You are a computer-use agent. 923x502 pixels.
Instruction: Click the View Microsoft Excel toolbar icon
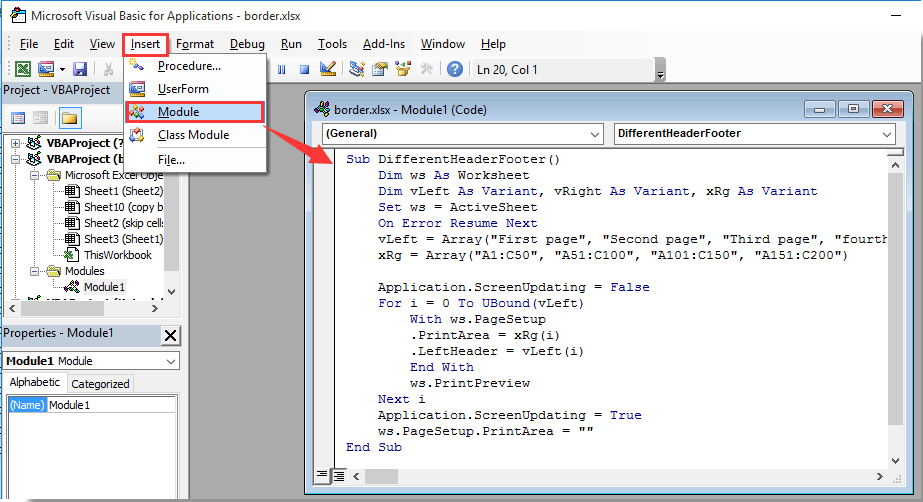[x=21, y=69]
